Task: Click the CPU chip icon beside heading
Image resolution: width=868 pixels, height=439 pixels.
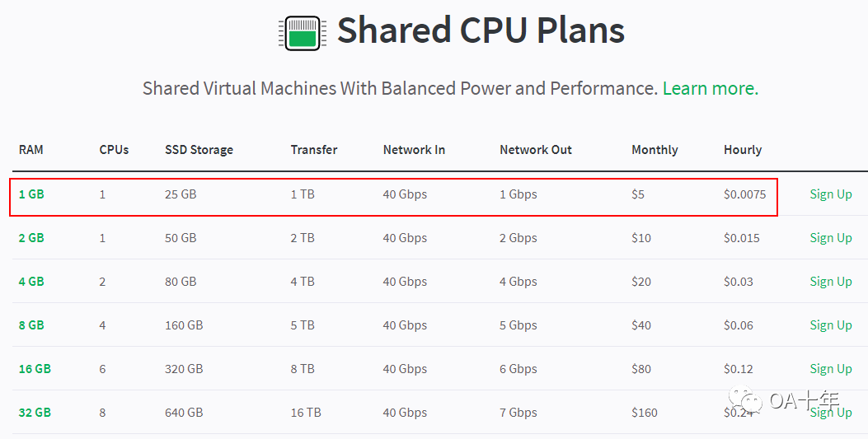Action: (302, 32)
